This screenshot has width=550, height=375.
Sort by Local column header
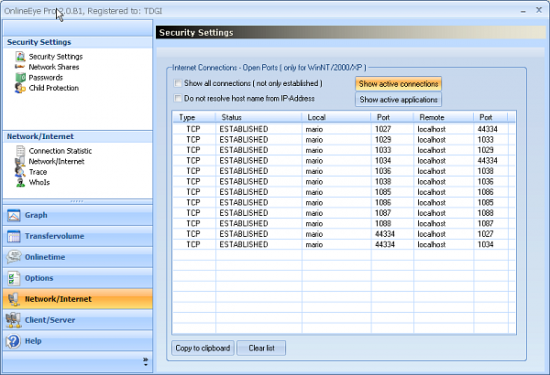tap(336, 117)
